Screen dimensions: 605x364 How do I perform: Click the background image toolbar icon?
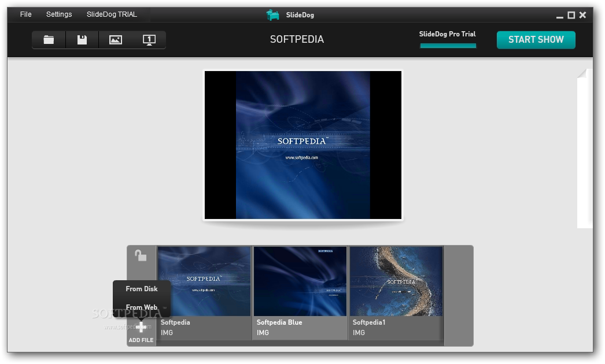pos(115,40)
